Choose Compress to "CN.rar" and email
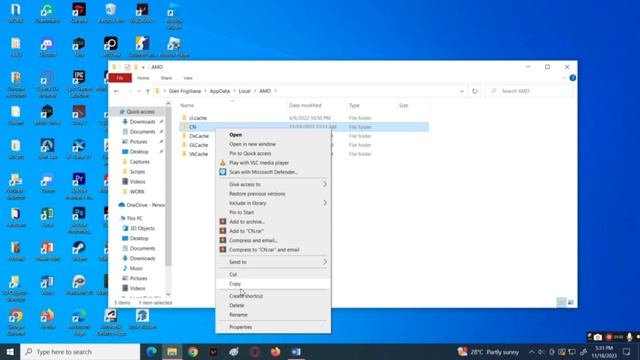640x360 pixels. coord(273,250)
